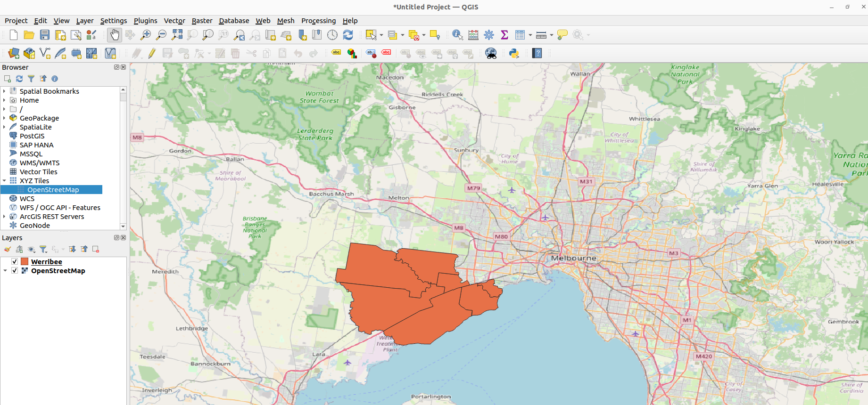Expand the GeoPackage browser node

(4, 118)
